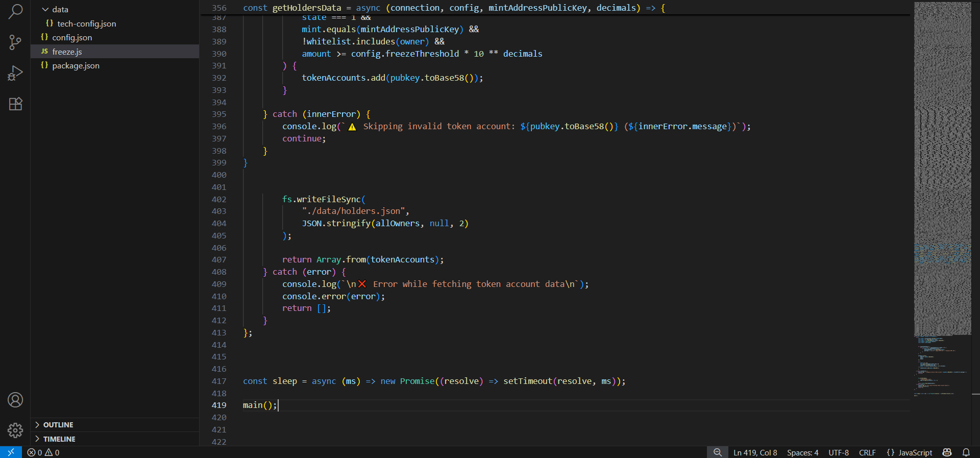Click the const sleep declaration
Screen dimensions: 980x458
[434, 381]
